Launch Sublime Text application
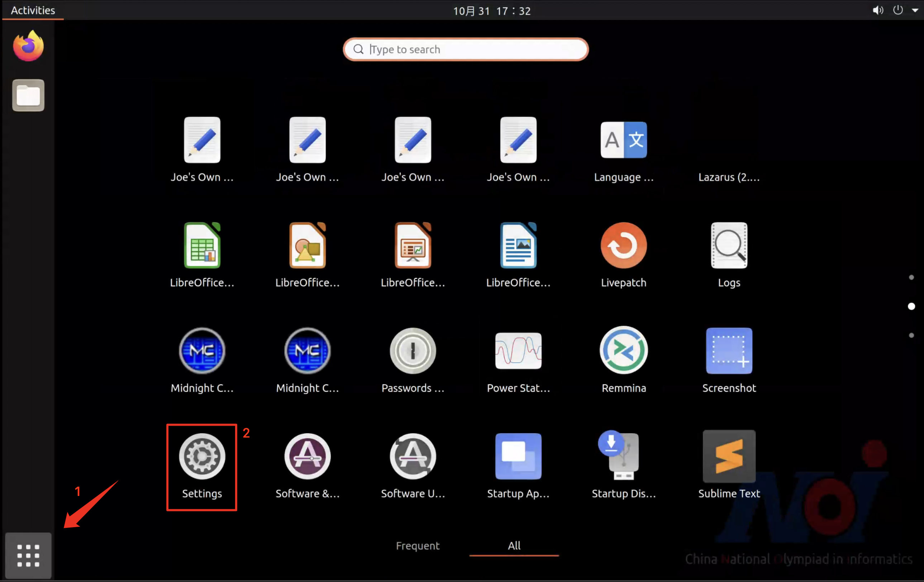Viewport: 924px width, 582px height. click(x=729, y=457)
